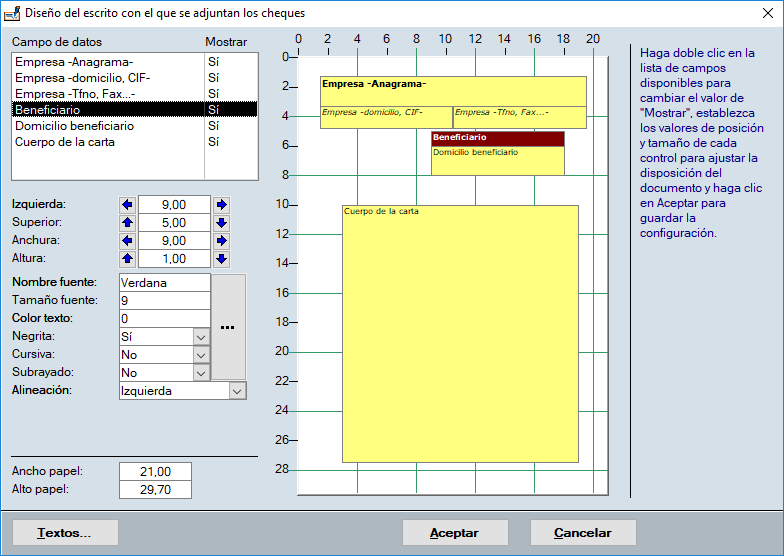This screenshot has width=784, height=556.
Task: Click the Textos... button
Action: coord(65,532)
